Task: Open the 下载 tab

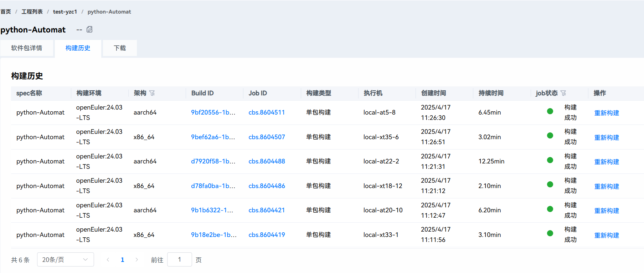Action: pyautogui.click(x=120, y=48)
